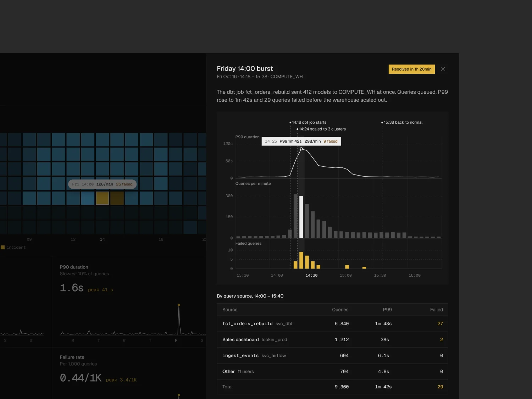Sort by the "P99" column header in the table

point(387,310)
